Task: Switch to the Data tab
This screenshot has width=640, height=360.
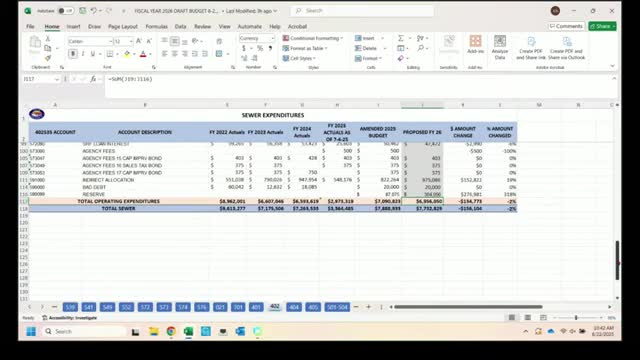Action: click(180, 27)
